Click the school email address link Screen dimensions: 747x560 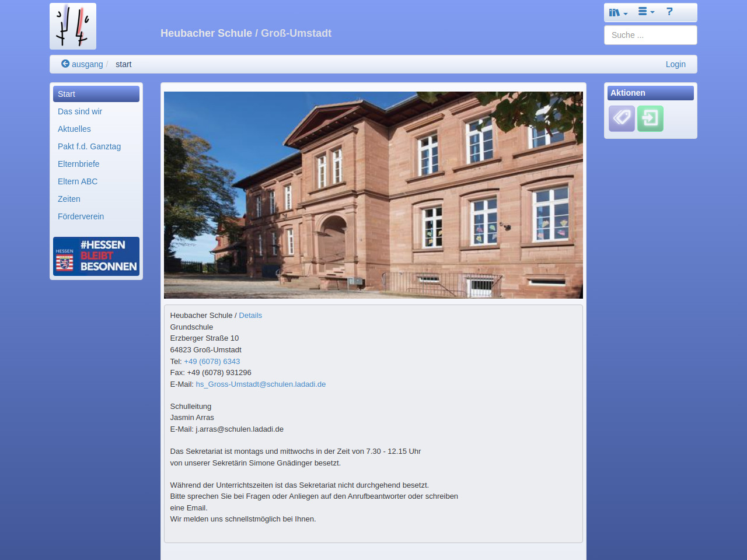pos(261,384)
